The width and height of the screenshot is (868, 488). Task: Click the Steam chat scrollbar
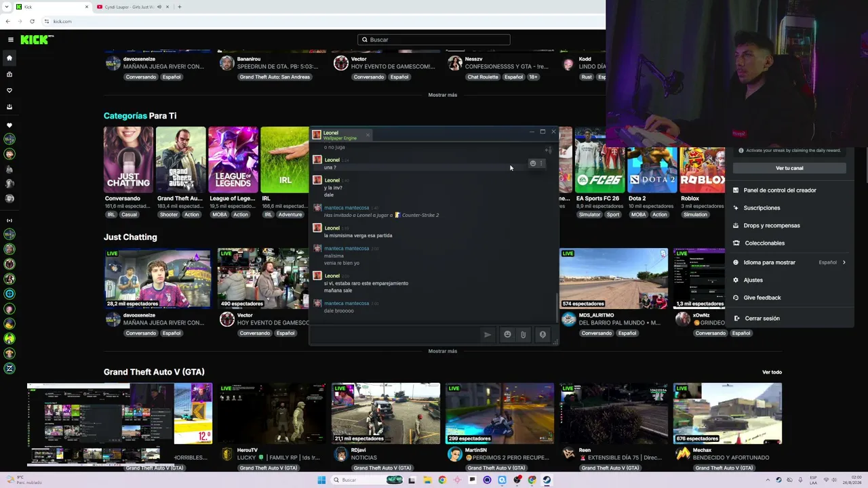(x=557, y=308)
